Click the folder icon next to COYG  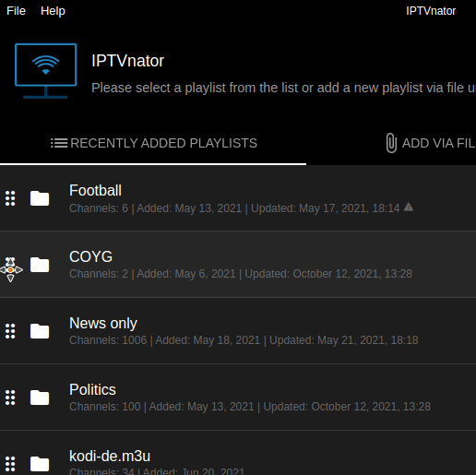[40, 265]
